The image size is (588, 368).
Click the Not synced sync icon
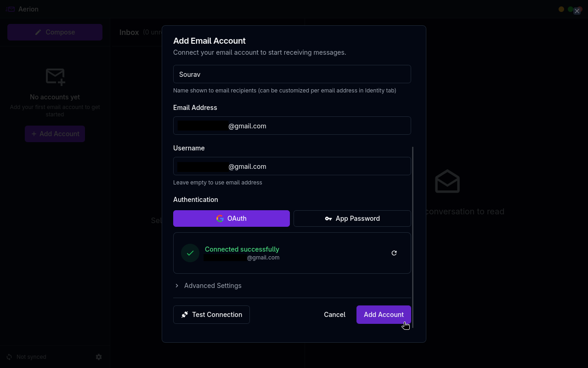(9, 357)
